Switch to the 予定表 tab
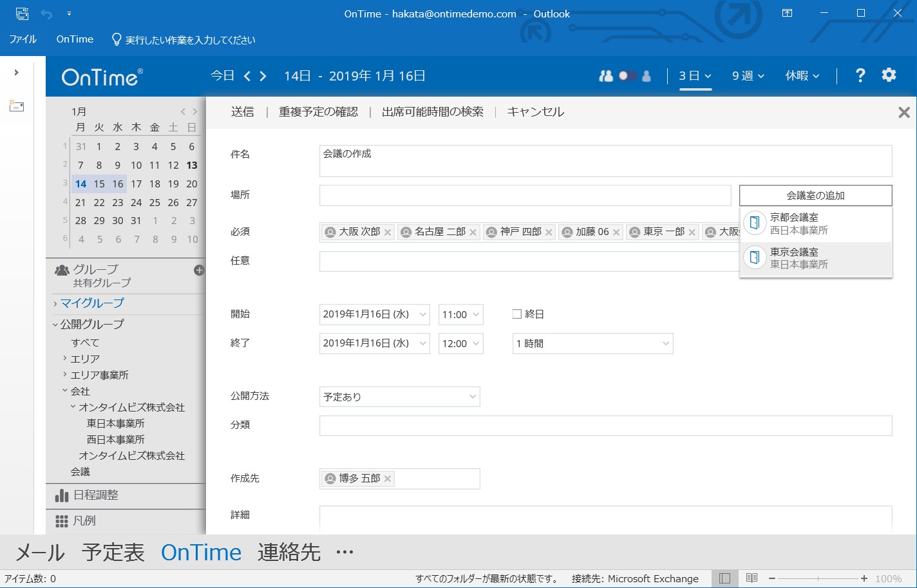Image resolution: width=917 pixels, height=588 pixels. [113, 552]
